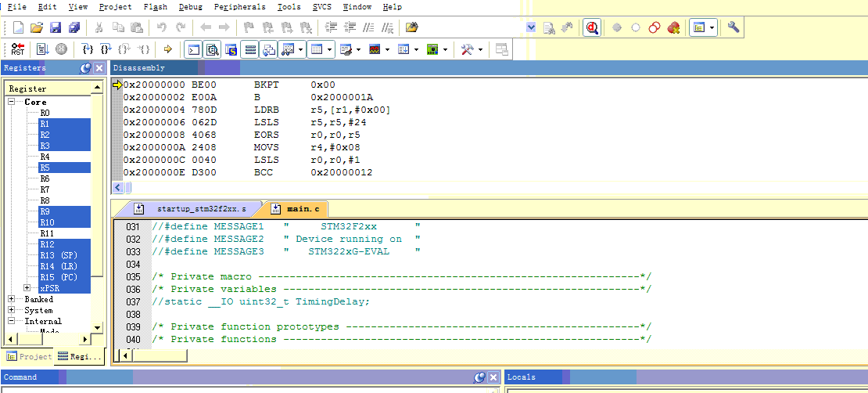This screenshot has width=868, height=393.
Task: Toggle auto-hide pin on Command panel
Action: [480, 377]
